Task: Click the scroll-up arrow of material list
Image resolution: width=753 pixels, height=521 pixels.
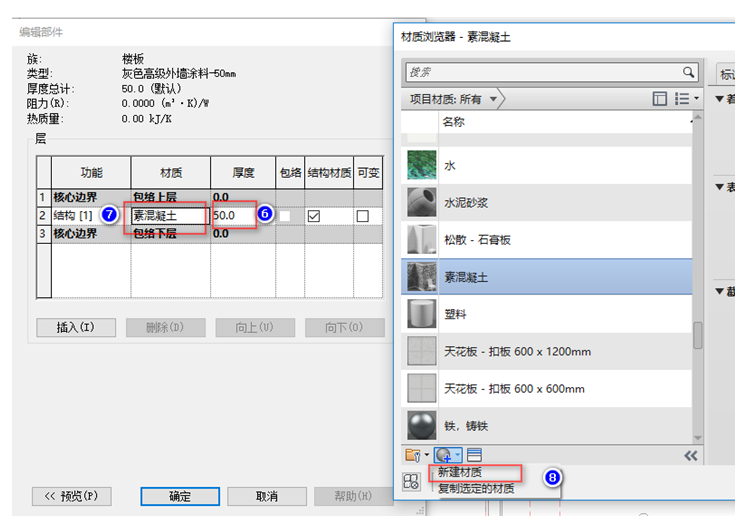Action: pyautogui.click(x=697, y=117)
